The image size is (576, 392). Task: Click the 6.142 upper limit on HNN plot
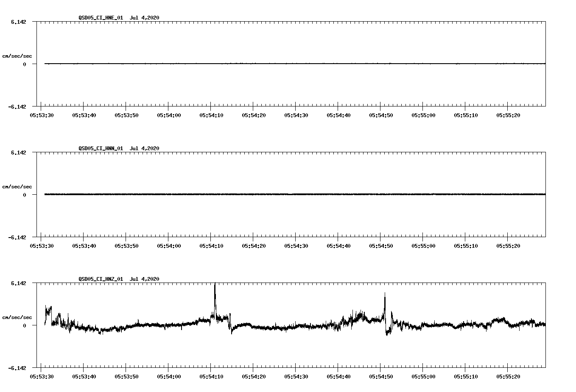coord(18,152)
